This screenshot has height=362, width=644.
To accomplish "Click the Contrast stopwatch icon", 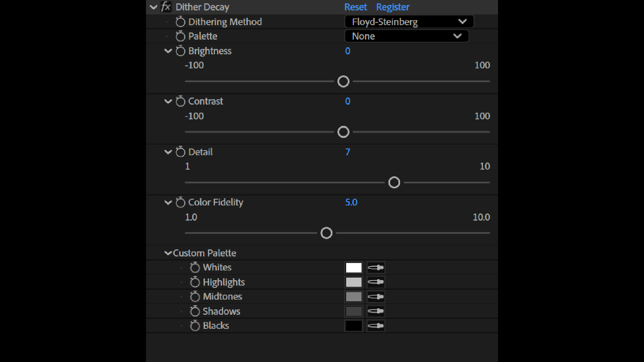I will 180,101.
